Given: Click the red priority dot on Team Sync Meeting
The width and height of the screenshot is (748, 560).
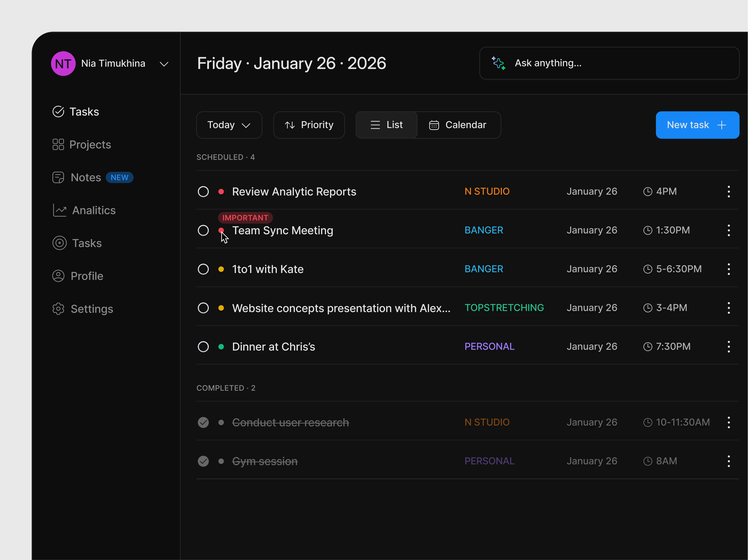Looking at the screenshot, I should click(221, 230).
